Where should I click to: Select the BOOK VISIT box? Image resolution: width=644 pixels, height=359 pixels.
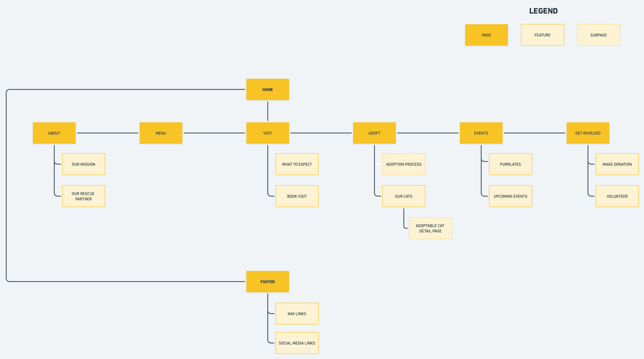pos(297,196)
